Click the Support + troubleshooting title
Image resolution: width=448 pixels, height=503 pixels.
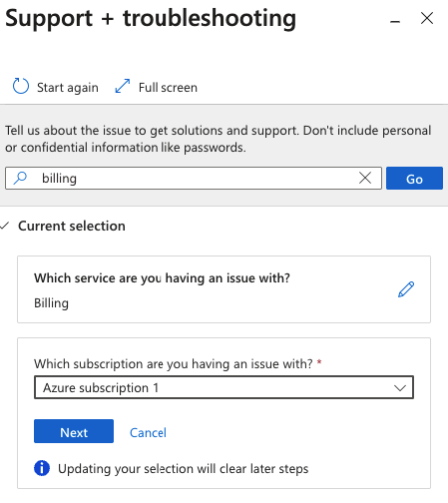point(151,18)
